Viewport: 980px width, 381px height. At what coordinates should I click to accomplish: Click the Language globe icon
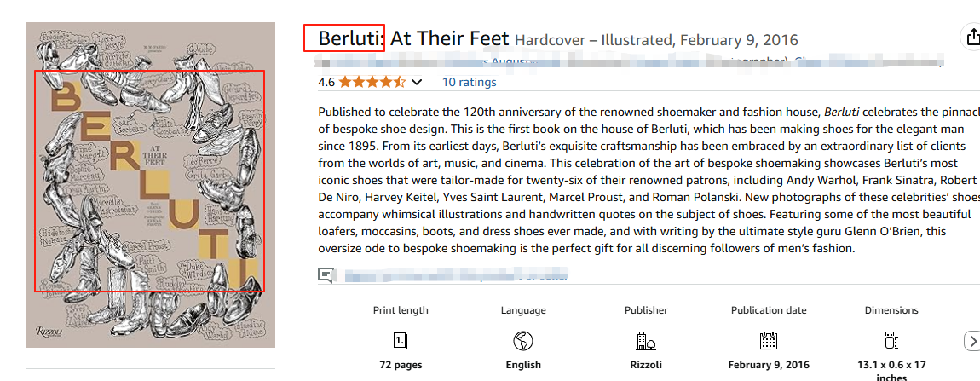(x=523, y=341)
